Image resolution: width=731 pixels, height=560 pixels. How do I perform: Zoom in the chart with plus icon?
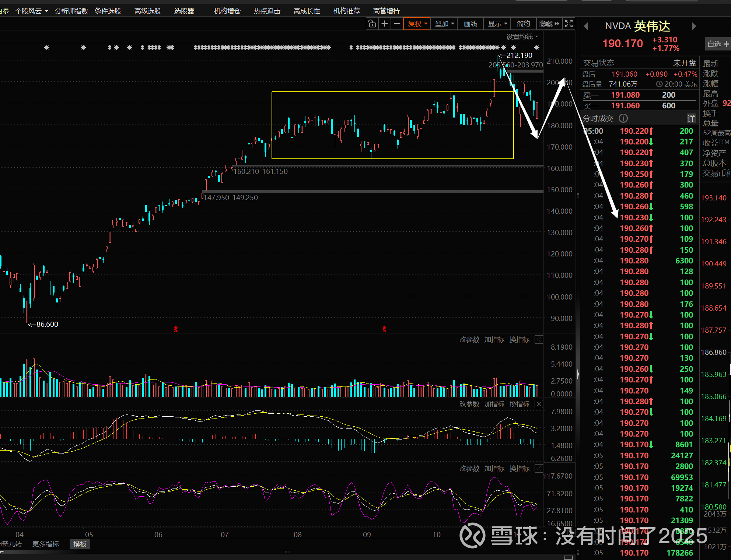click(384, 24)
